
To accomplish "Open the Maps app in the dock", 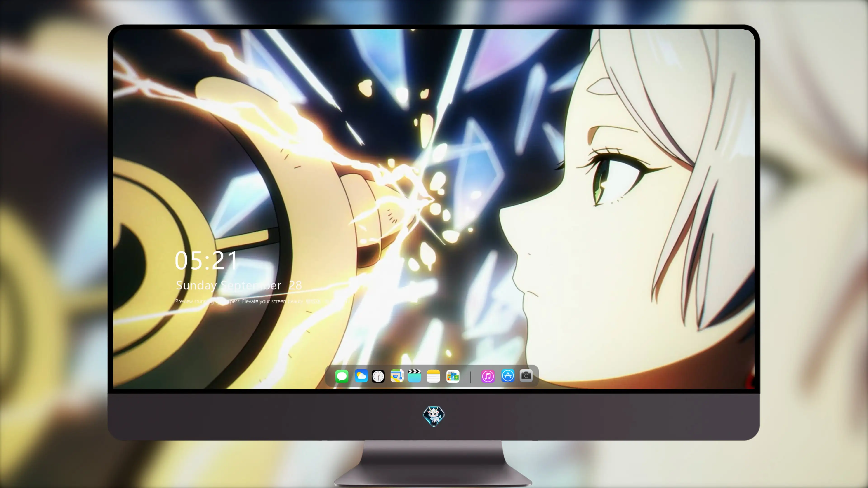I will (397, 376).
